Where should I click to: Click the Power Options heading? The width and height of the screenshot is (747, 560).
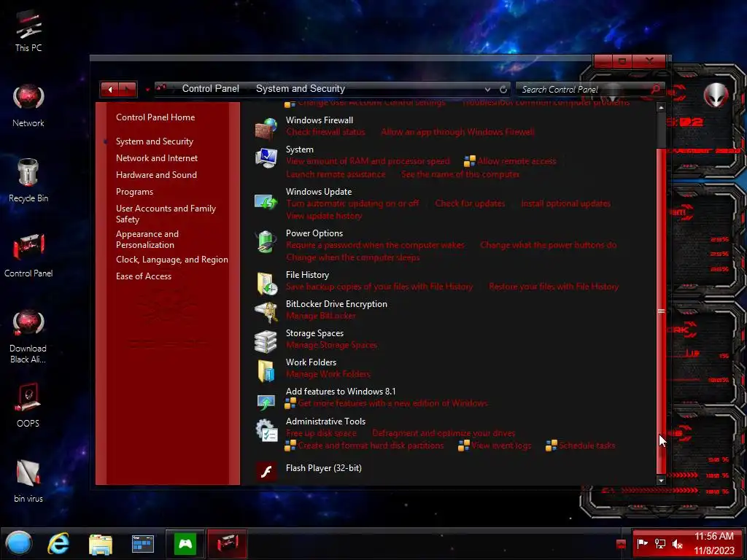[x=314, y=233]
